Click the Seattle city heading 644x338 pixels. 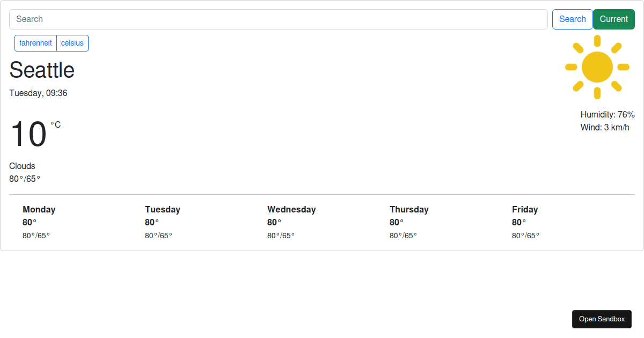coord(42,70)
